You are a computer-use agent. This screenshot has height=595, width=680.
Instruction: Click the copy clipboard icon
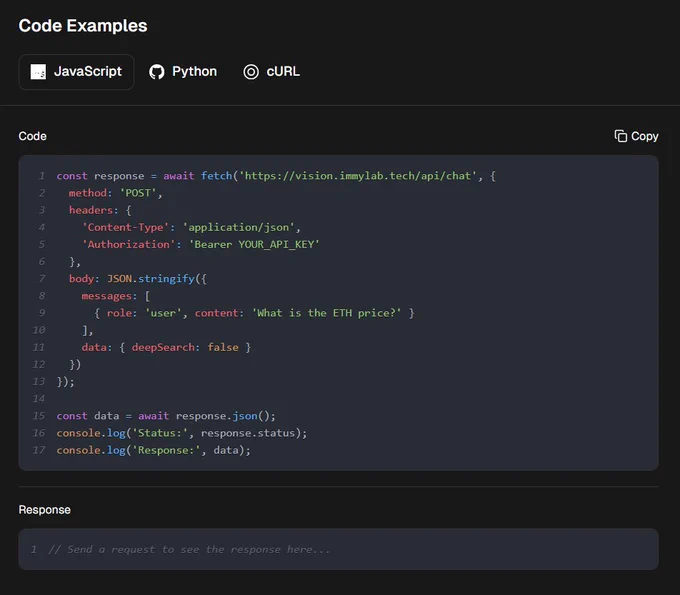[621, 136]
